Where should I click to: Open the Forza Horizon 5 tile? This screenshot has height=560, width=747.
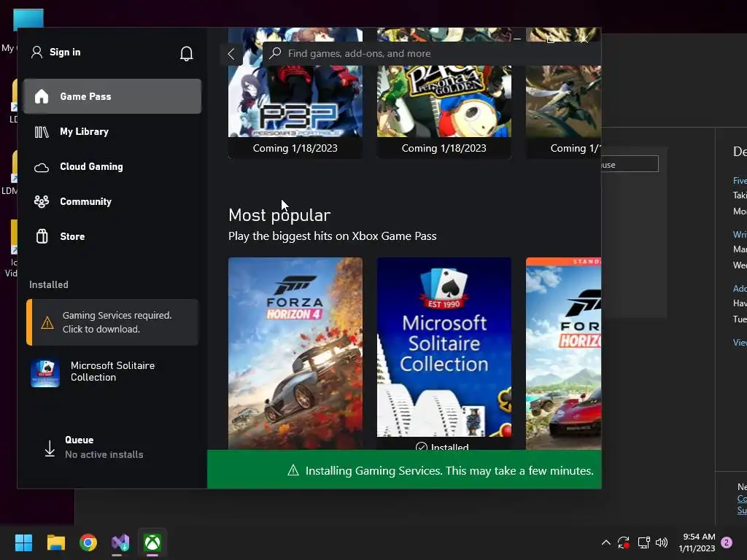(x=564, y=354)
